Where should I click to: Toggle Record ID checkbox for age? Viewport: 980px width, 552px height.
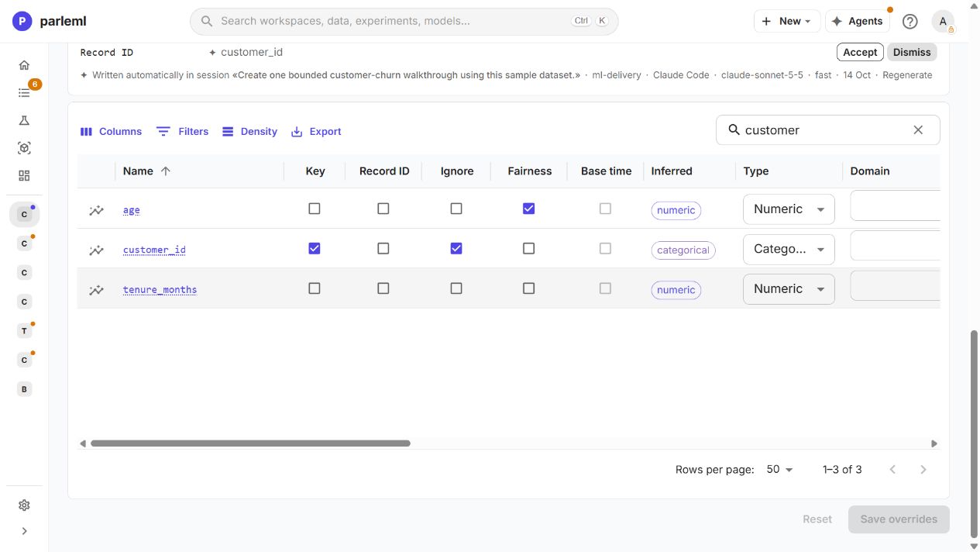tap(383, 209)
